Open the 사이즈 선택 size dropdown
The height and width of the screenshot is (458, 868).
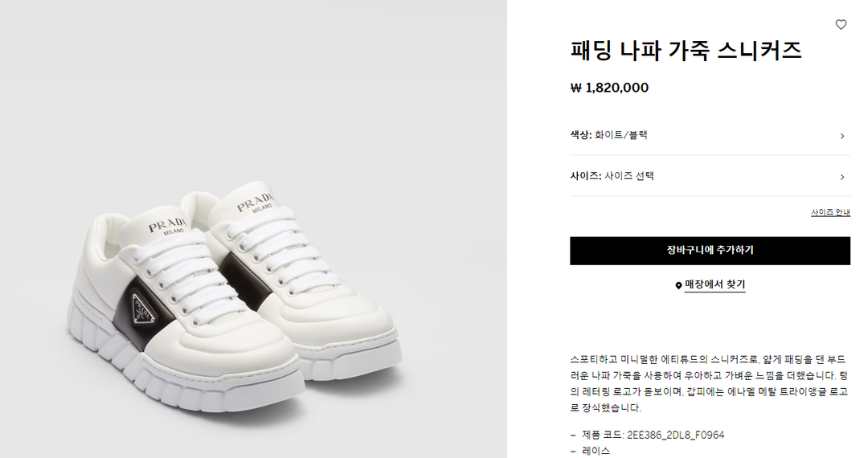[x=710, y=176]
